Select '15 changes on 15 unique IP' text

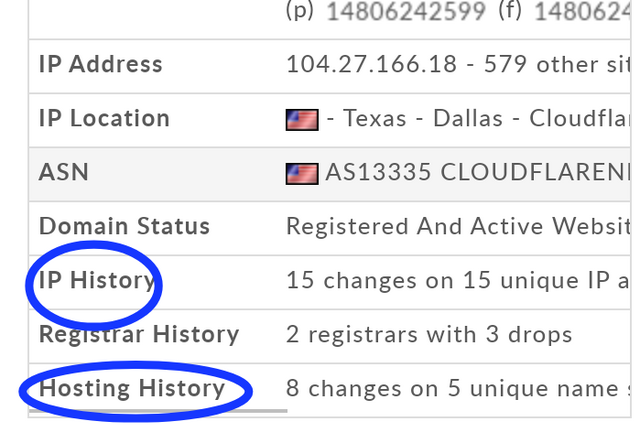pos(458,281)
